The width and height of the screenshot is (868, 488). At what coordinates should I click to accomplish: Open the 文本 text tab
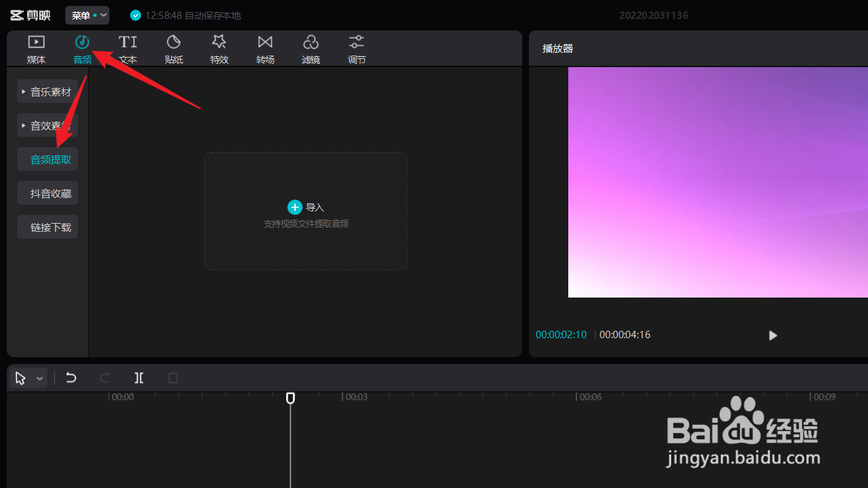click(128, 49)
